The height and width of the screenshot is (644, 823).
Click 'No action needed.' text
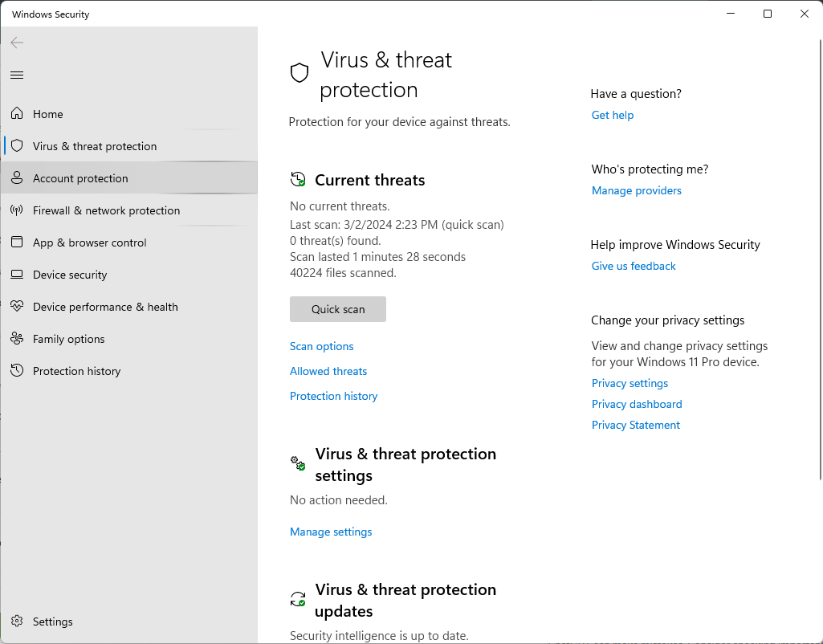[339, 500]
